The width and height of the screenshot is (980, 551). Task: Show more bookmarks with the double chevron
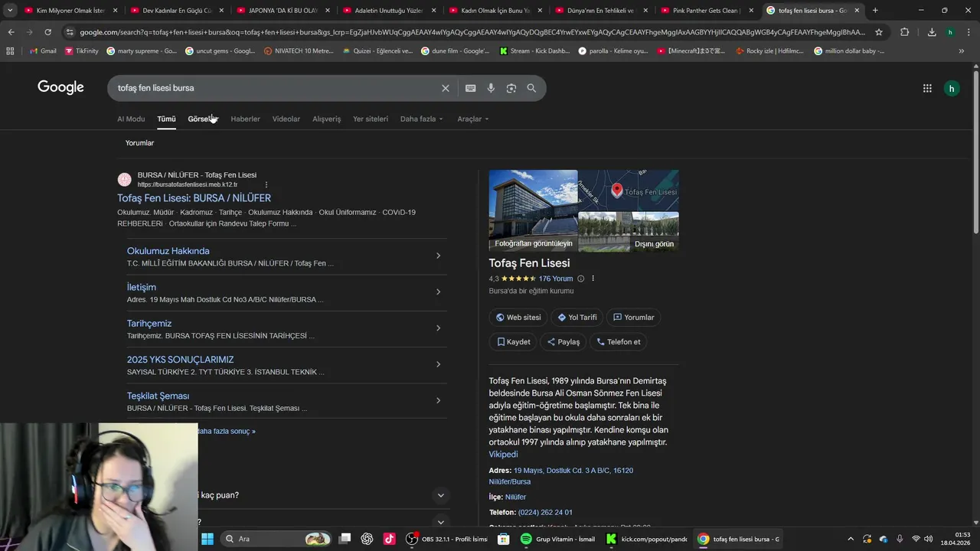point(961,51)
